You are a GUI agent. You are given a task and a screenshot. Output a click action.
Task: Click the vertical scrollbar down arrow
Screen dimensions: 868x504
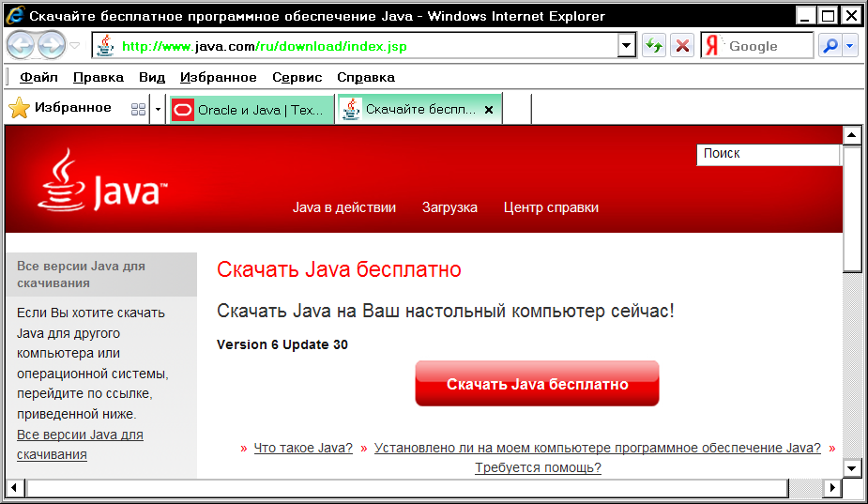[x=851, y=468]
